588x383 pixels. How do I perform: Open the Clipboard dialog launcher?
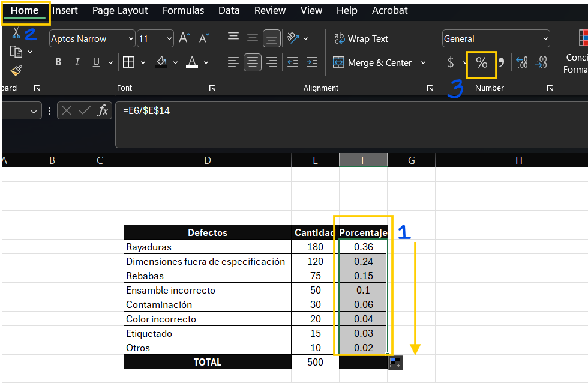tap(37, 88)
